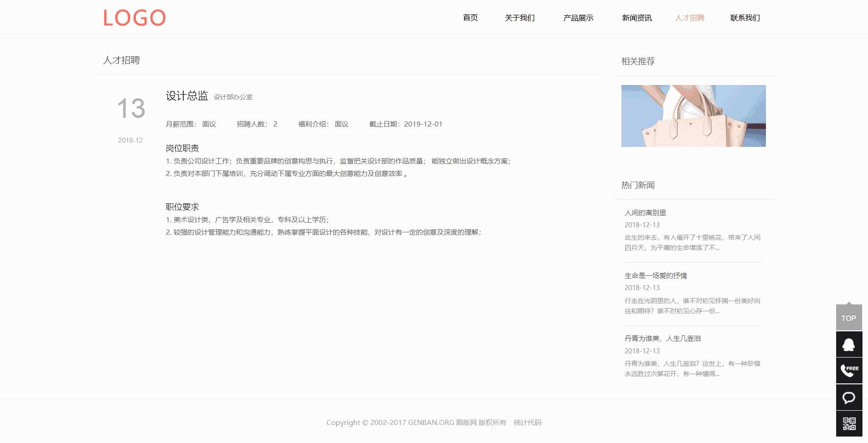Show the QR code icon
Screen dimensions: 868x443
click(x=849, y=424)
